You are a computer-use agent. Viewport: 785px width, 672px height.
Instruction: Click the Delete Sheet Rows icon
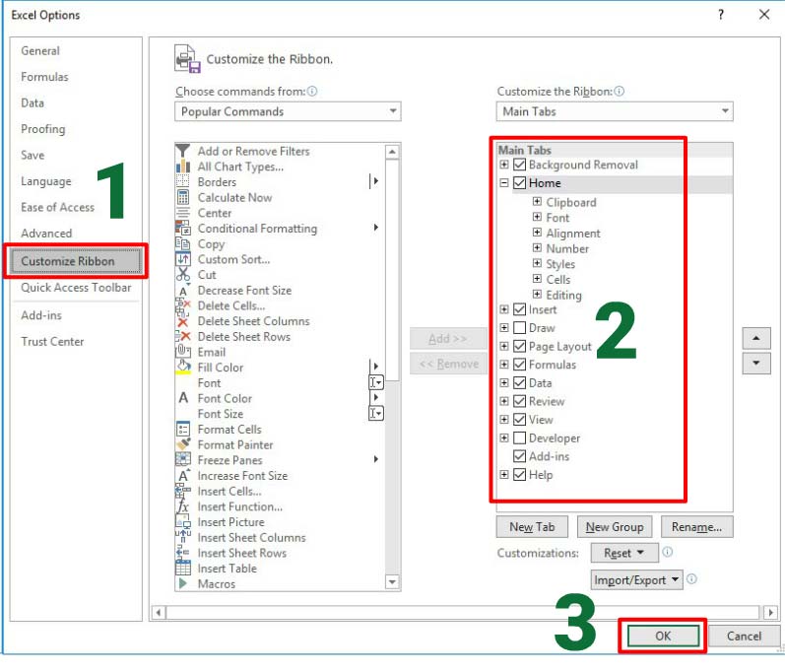183,337
